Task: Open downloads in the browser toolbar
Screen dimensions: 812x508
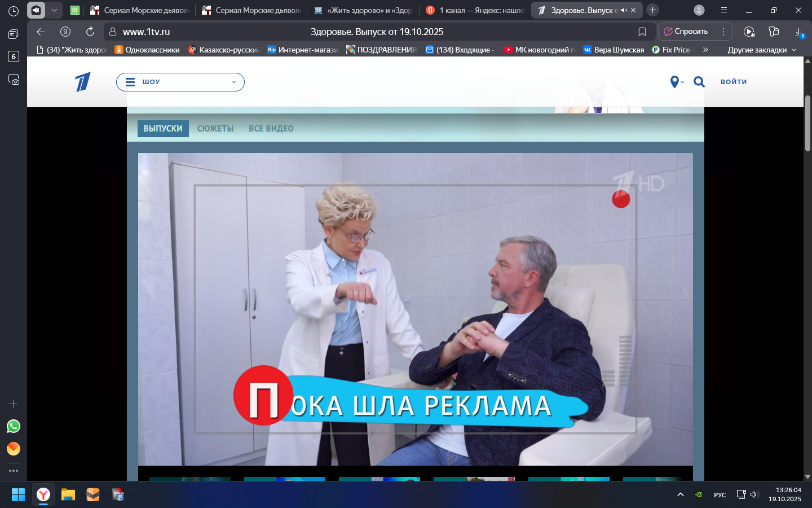Action: 799,32
